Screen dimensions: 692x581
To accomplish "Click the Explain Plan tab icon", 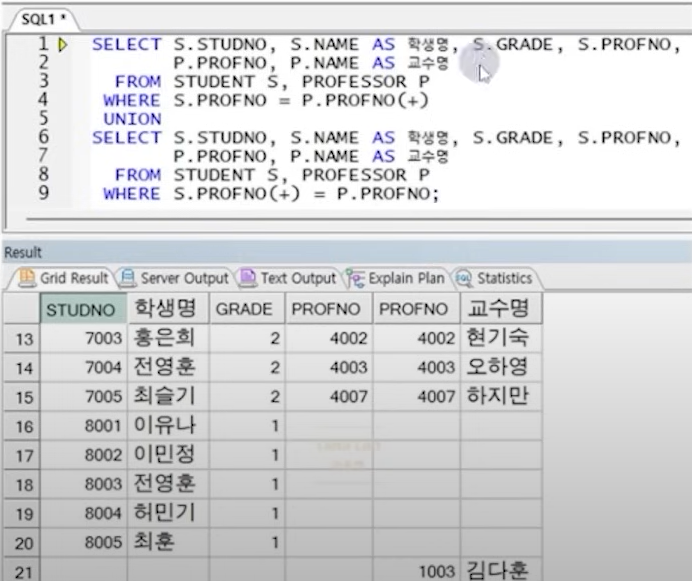I will [356, 278].
